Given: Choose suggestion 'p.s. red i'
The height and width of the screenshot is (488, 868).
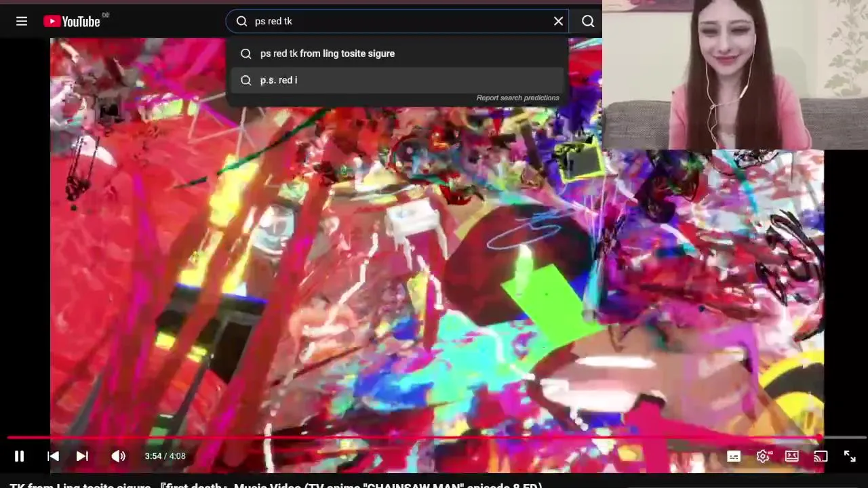Looking at the screenshot, I should click(x=397, y=80).
